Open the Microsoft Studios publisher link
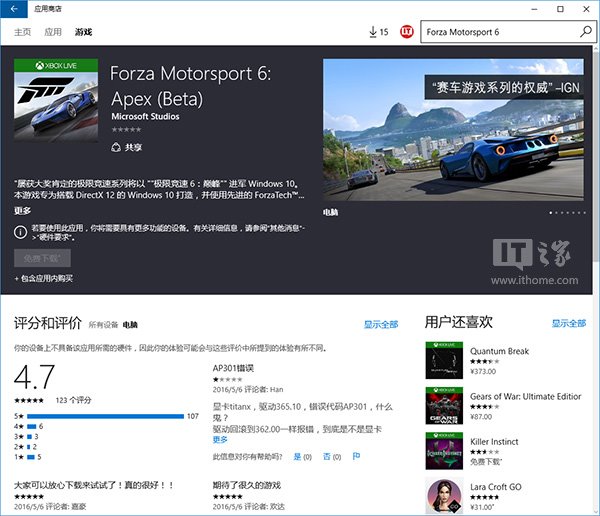The image size is (600, 516). pyautogui.click(x=145, y=116)
